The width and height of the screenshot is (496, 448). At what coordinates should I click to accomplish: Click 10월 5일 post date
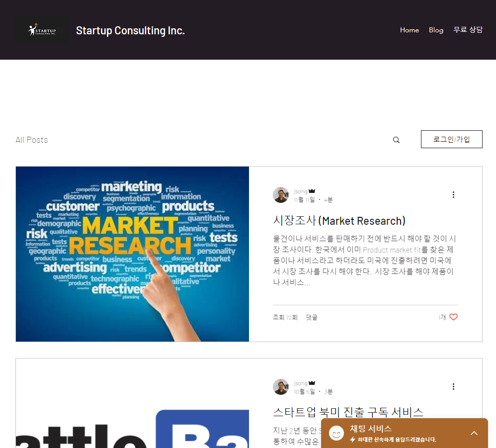304,392
